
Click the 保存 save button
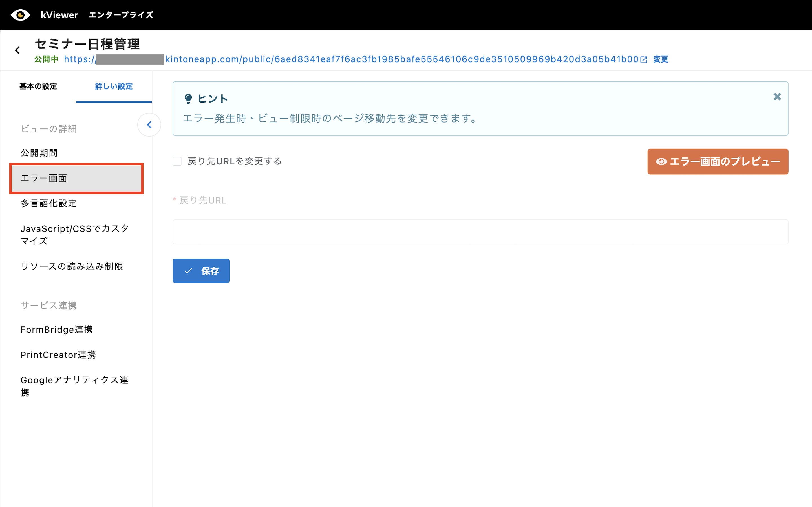201,271
